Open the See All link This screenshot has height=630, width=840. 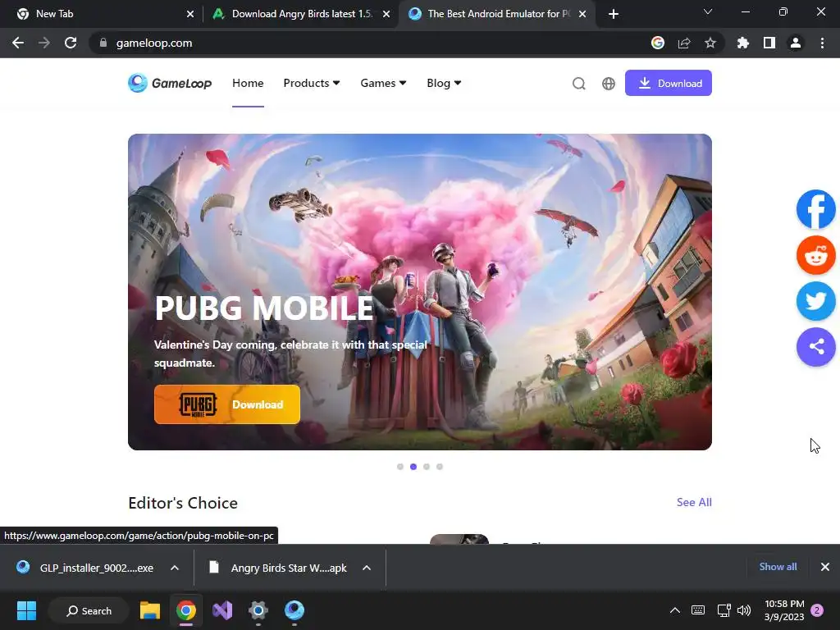pos(694,502)
